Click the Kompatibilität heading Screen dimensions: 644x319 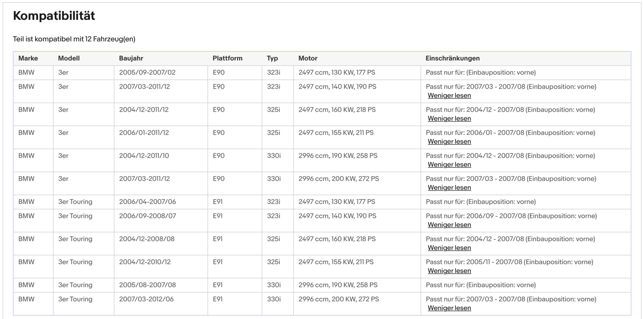pos(54,16)
